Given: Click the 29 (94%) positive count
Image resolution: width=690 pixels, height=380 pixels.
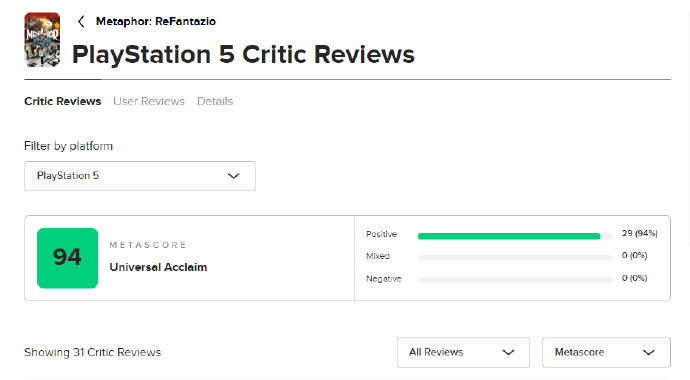Looking at the screenshot, I should 639,233.
